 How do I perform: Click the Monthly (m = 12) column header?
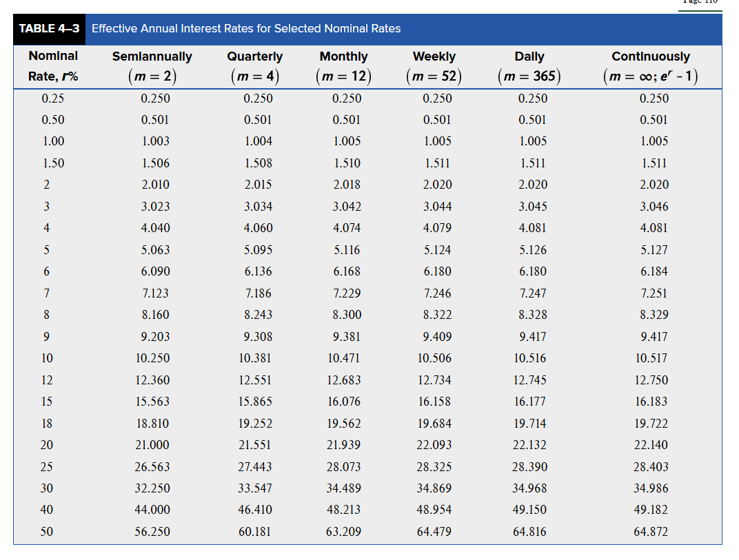coord(343,67)
